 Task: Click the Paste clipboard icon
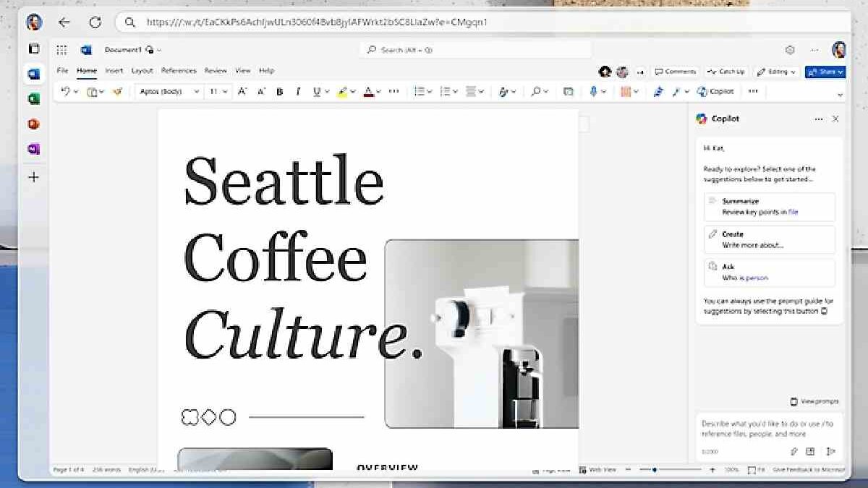[92, 92]
